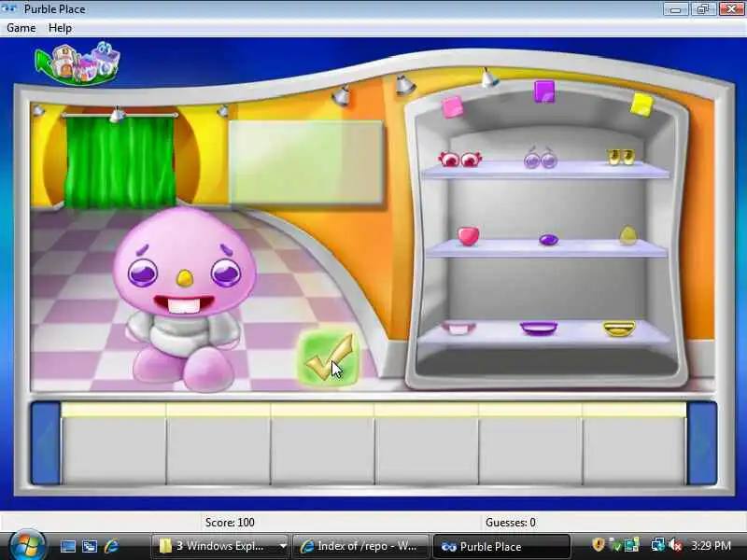Viewport: 747px width, 560px height.
Task: Select the purple color swatch above shelf
Action: tap(544, 91)
